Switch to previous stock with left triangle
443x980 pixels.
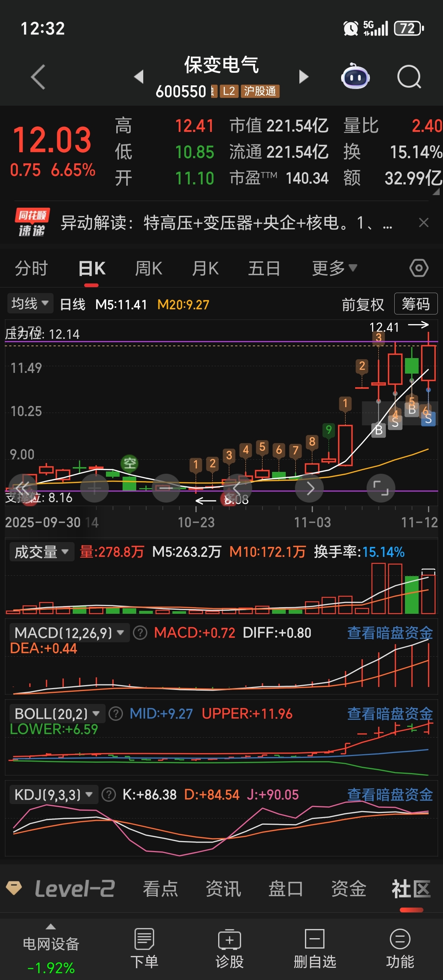pos(139,76)
